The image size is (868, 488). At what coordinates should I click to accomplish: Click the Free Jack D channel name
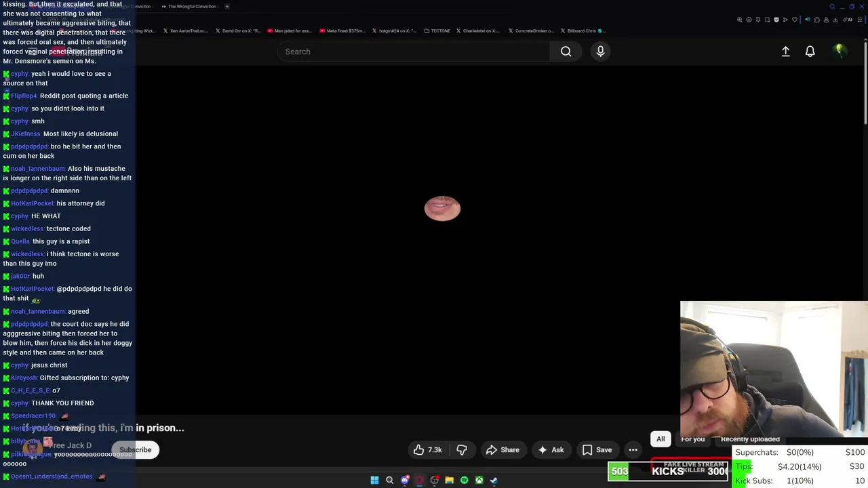pos(71,445)
